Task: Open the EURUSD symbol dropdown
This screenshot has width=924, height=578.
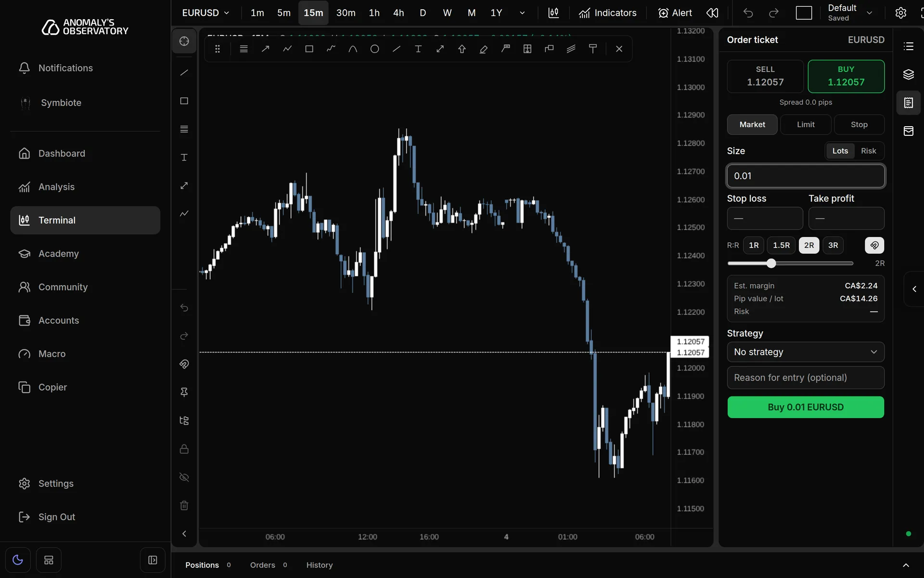Action: pos(205,13)
